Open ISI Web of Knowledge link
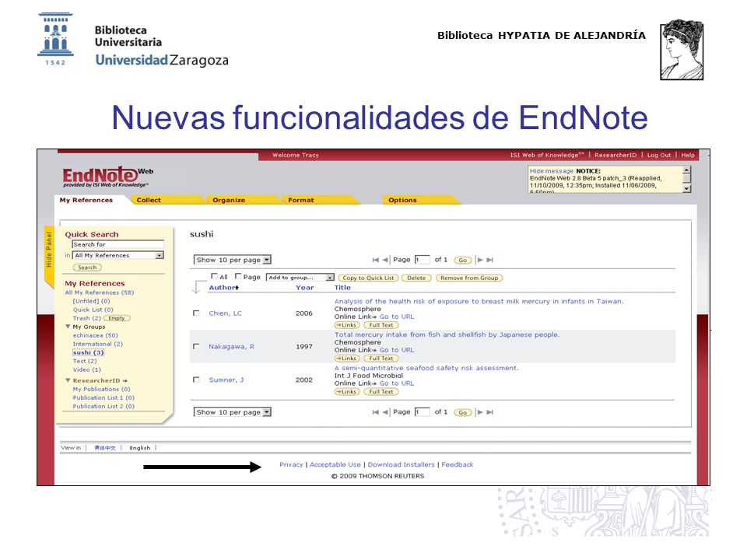747x560 pixels. point(547,156)
